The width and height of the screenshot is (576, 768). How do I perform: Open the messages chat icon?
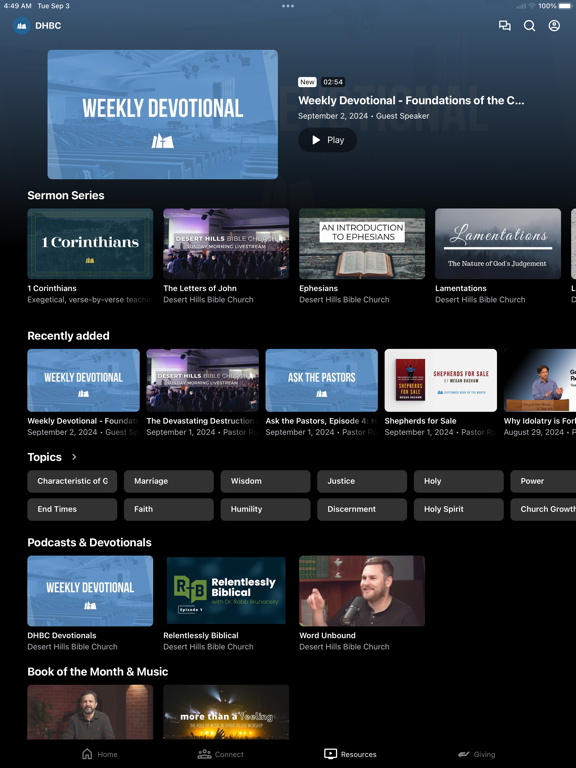coord(504,25)
